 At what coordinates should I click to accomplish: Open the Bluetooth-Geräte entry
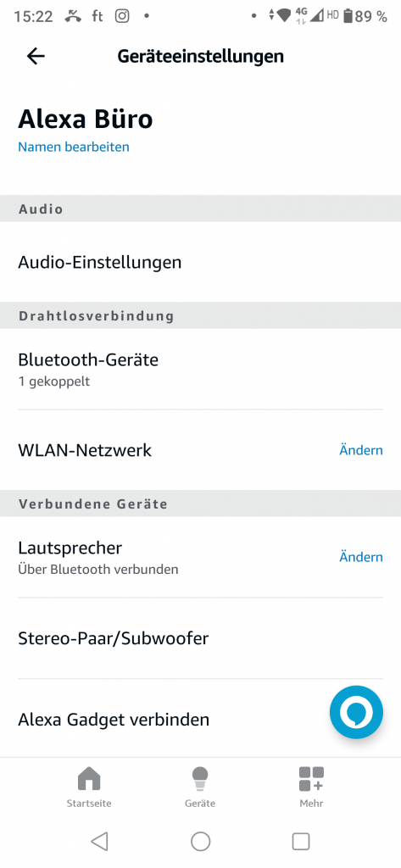click(200, 370)
